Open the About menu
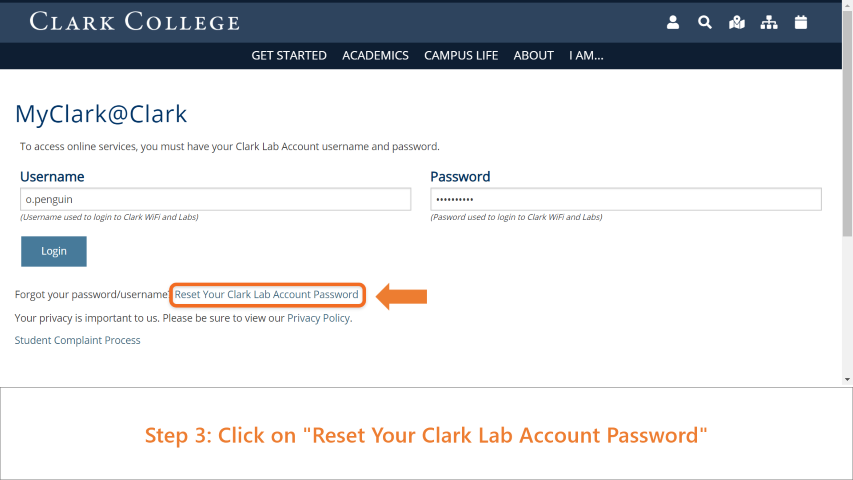 click(x=534, y=56)
